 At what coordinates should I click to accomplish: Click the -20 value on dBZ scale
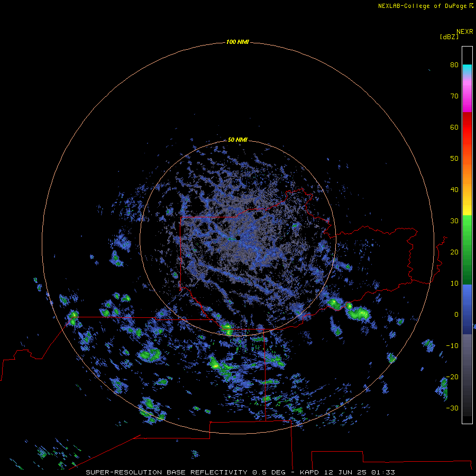point(452,377)
